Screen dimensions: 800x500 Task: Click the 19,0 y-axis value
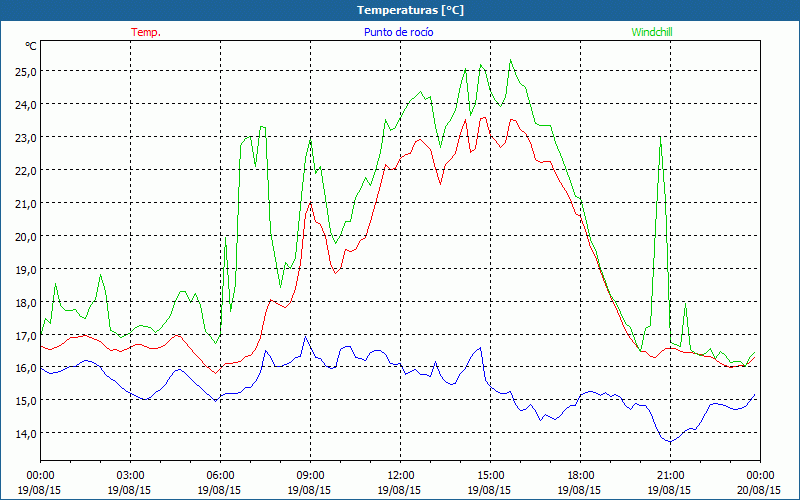click(27, 269)
